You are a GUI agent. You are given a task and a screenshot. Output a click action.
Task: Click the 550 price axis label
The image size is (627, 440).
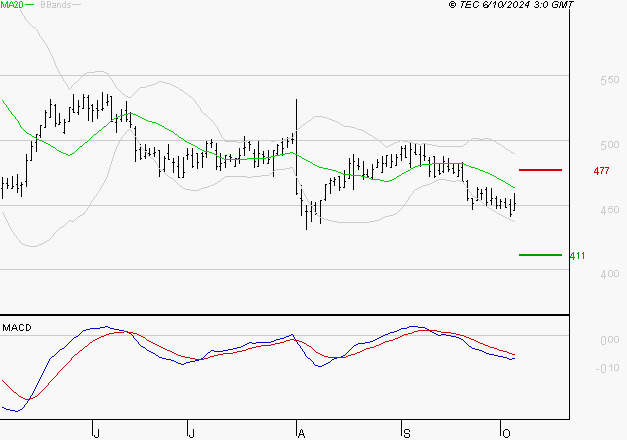point(610,80)
